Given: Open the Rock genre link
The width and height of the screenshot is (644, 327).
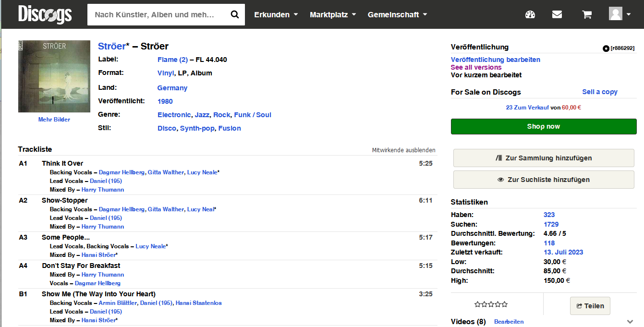Looking at the screenshot, I should click(222, 115).
